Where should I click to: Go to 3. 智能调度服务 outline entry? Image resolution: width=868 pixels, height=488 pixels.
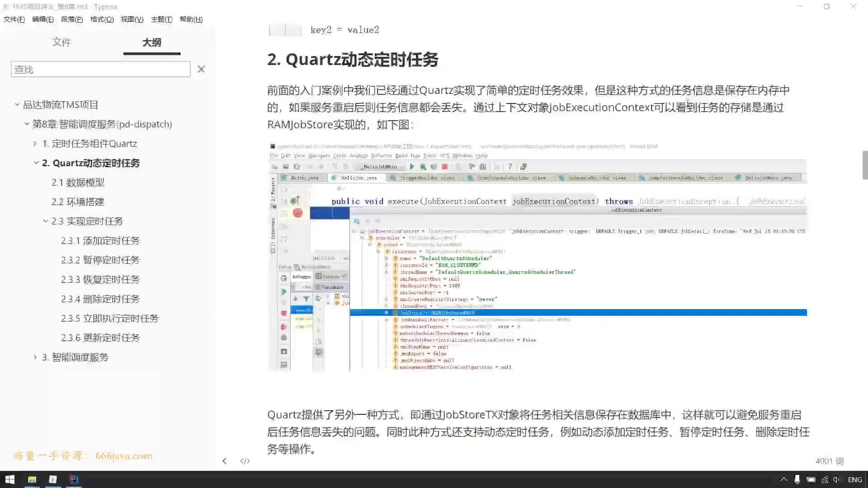(x=75, y=357)
